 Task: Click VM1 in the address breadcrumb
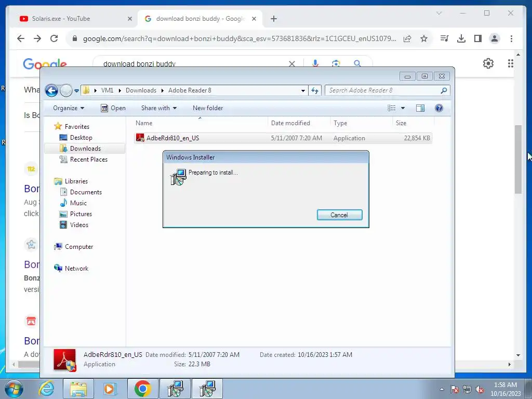pyautogui.click(x=107, y=90)
